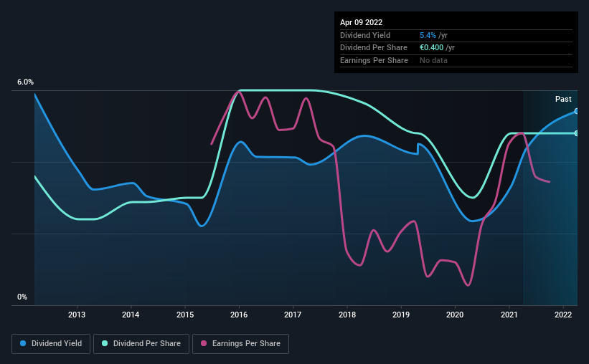Toggle the Earnings Per Share legend button
The image size is (589, 364).
pos(240,344)
